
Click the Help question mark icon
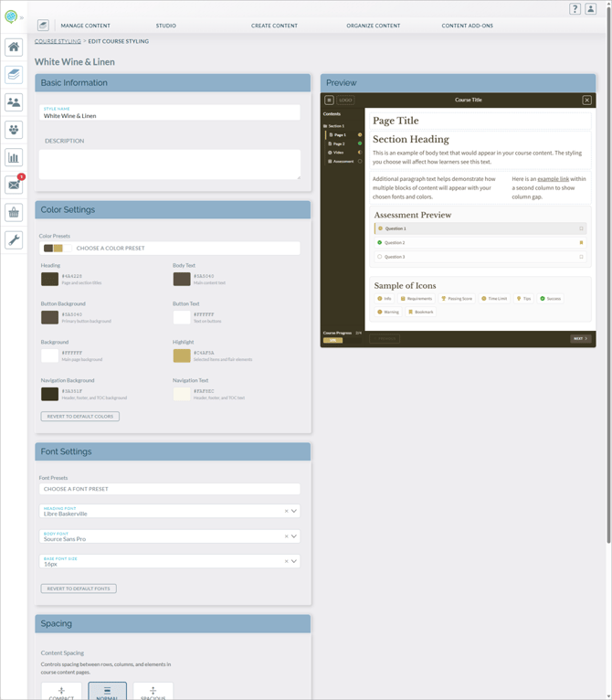pos(575,9)
